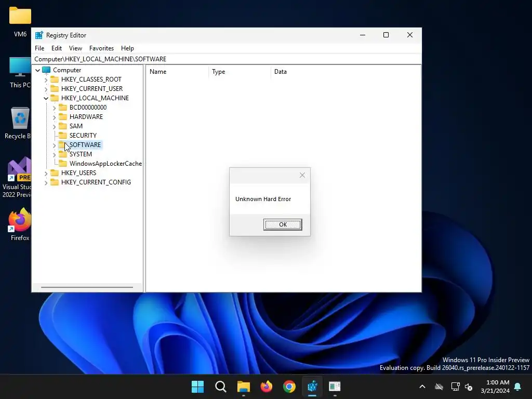
Task: Click the HKEY_USERS folder icon
Action: (x=55, y=172)
